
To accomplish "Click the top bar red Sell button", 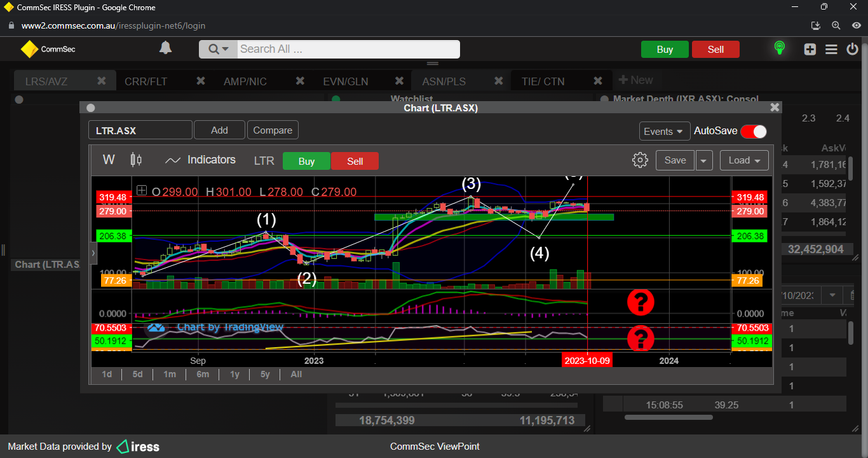I will pos(715,50).
